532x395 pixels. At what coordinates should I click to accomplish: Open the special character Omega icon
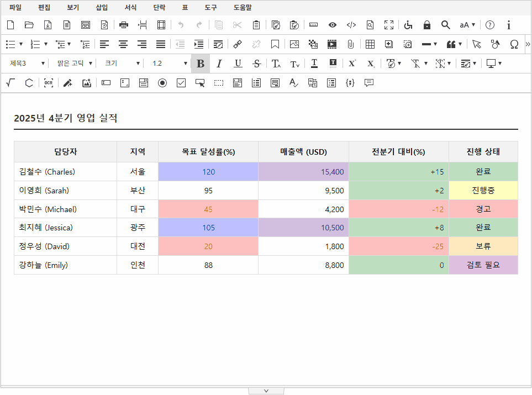click(x=514, y=44)
